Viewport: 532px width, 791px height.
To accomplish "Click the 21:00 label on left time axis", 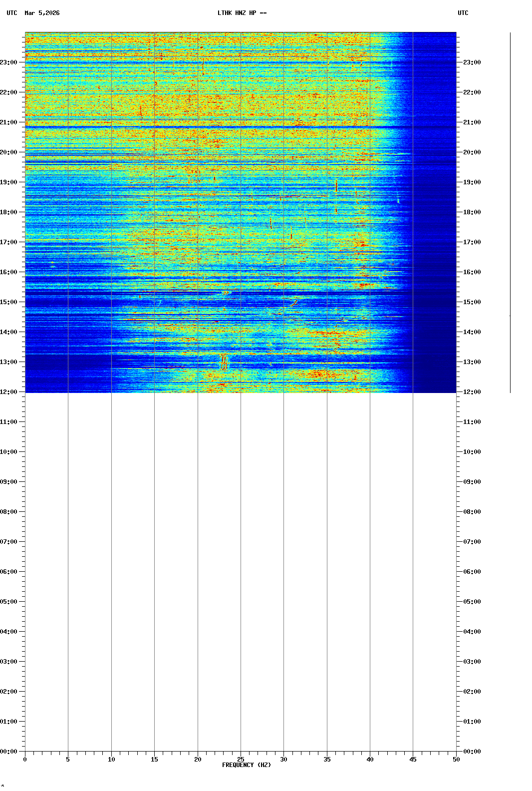I will click(x=9, y=122).
